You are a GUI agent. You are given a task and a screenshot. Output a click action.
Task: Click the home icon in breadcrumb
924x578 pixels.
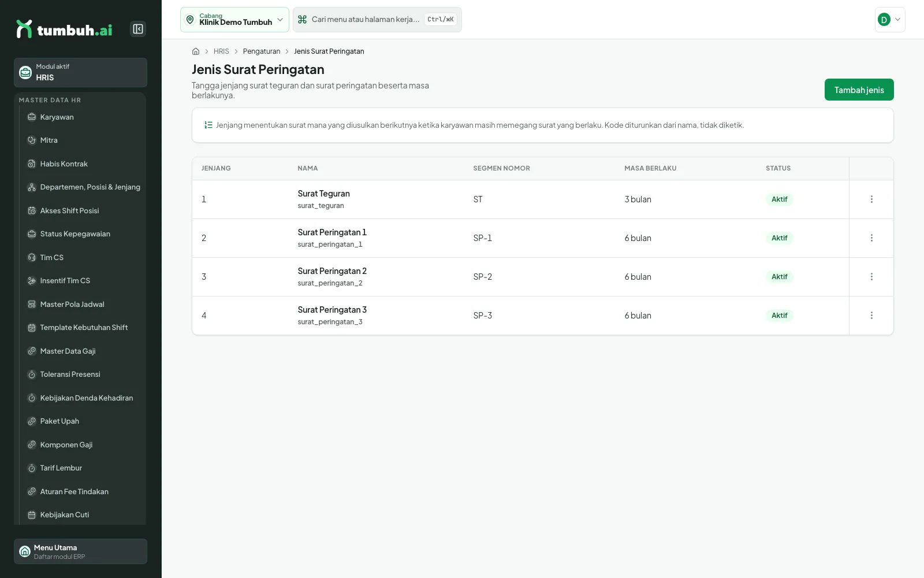[196, 51]
